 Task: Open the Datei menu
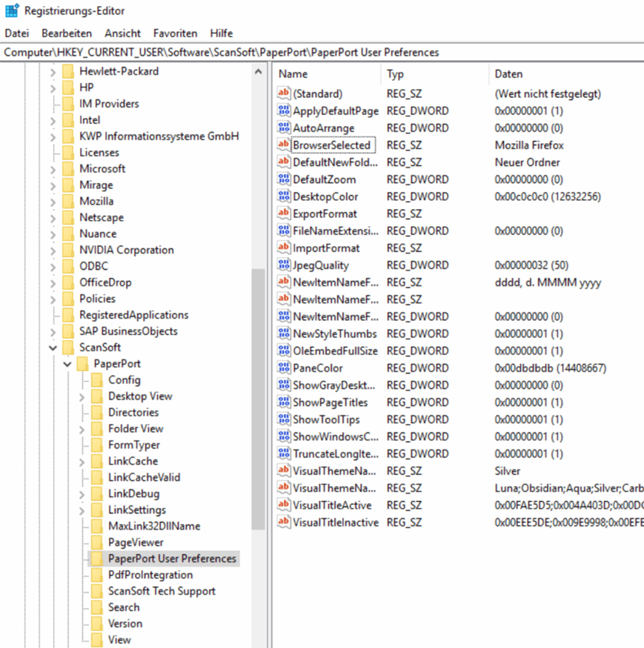click(x=16, y=33)
